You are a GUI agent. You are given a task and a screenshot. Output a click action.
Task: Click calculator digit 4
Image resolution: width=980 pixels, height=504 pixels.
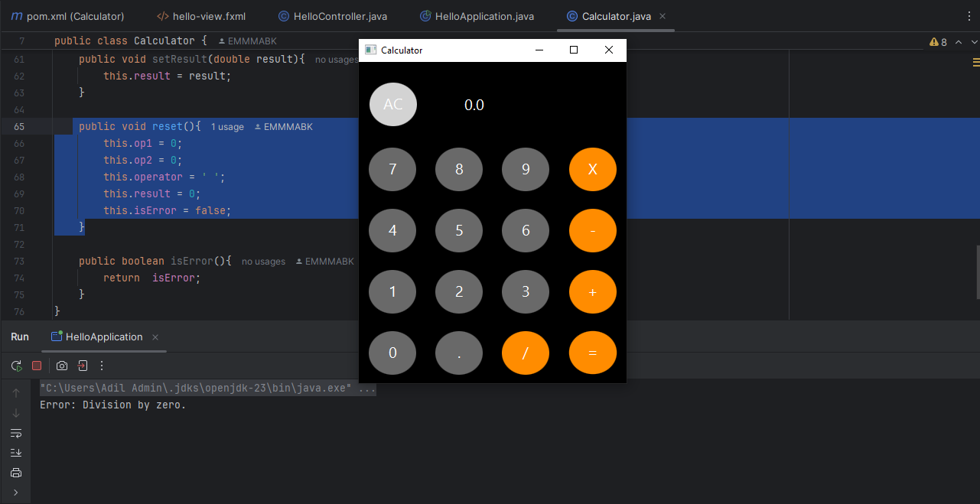click(x=392, y=230)
